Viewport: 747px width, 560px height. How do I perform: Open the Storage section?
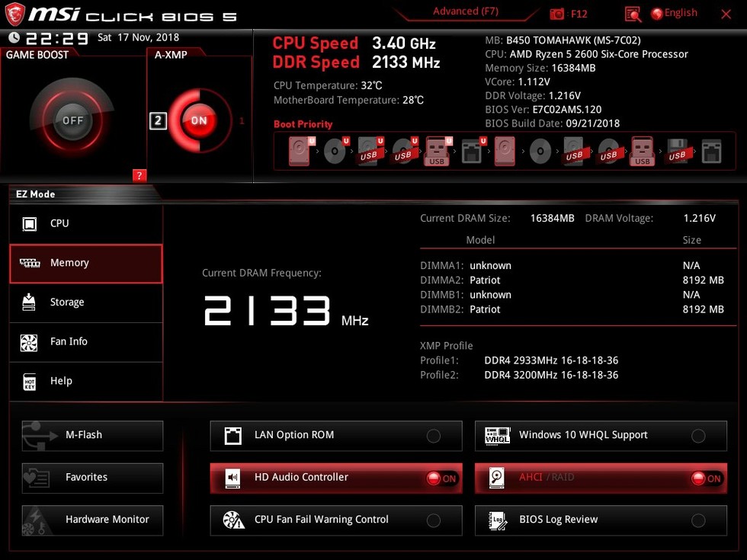coord(86,303)
